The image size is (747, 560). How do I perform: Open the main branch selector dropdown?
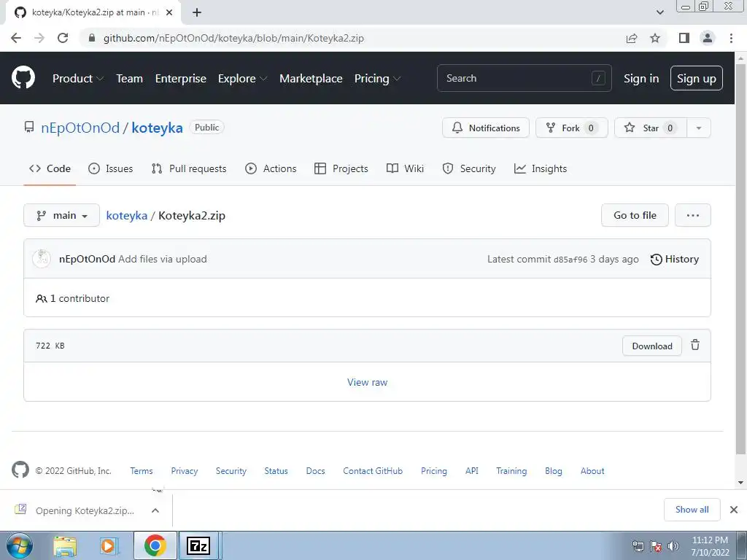[x=61, y=215]
